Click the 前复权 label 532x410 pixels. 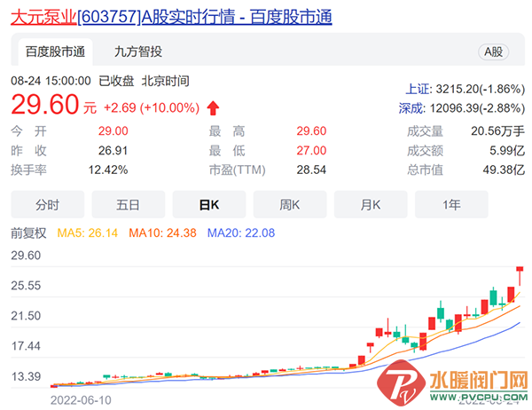pos(28,233)
